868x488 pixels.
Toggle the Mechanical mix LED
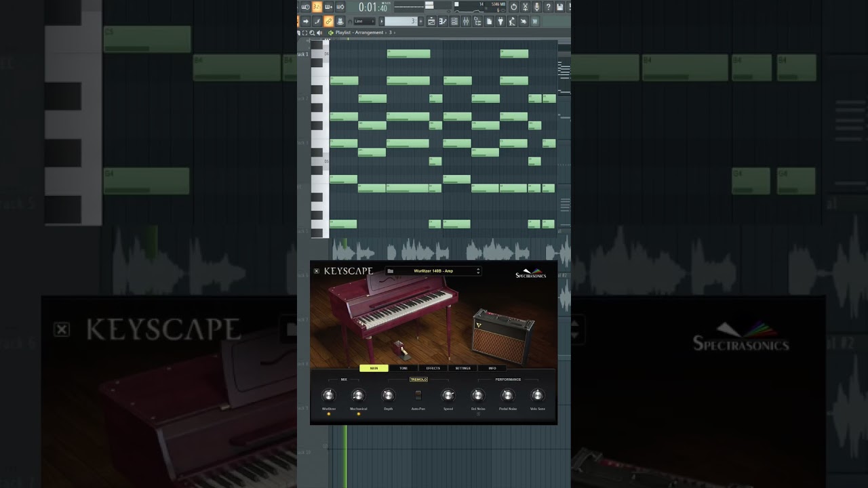(359, 414)
